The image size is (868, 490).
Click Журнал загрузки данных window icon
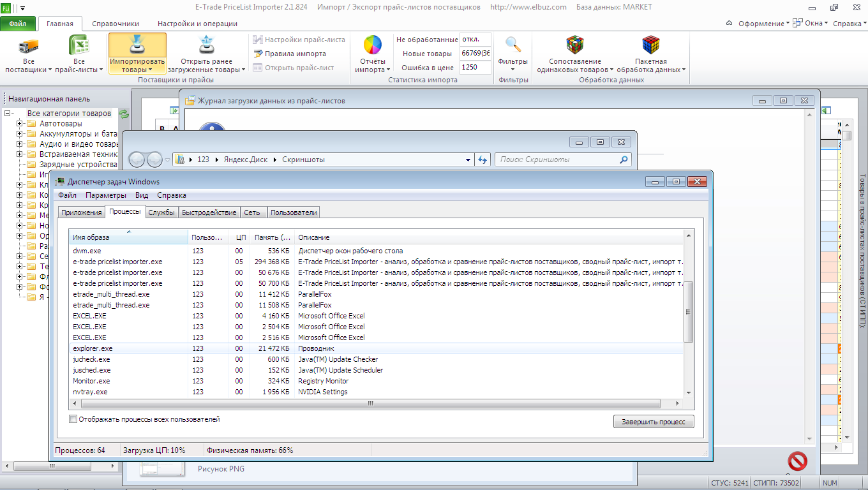click(x=190, y=101)
